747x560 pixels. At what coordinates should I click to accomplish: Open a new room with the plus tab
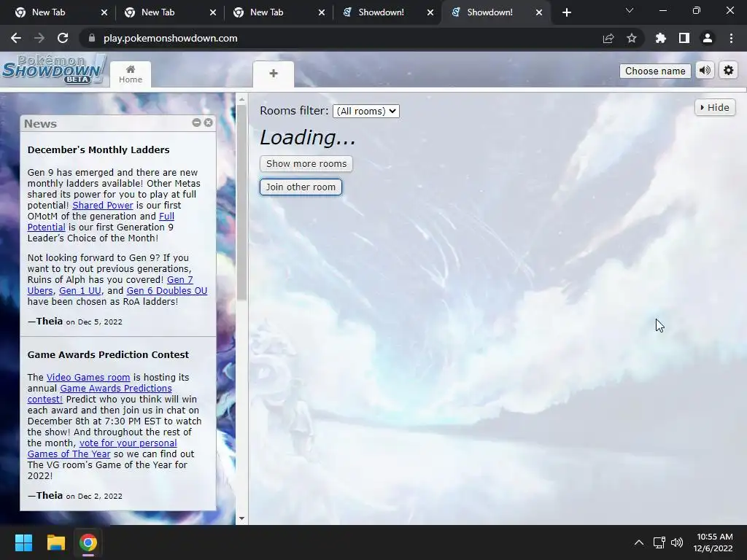pos(274,74)
